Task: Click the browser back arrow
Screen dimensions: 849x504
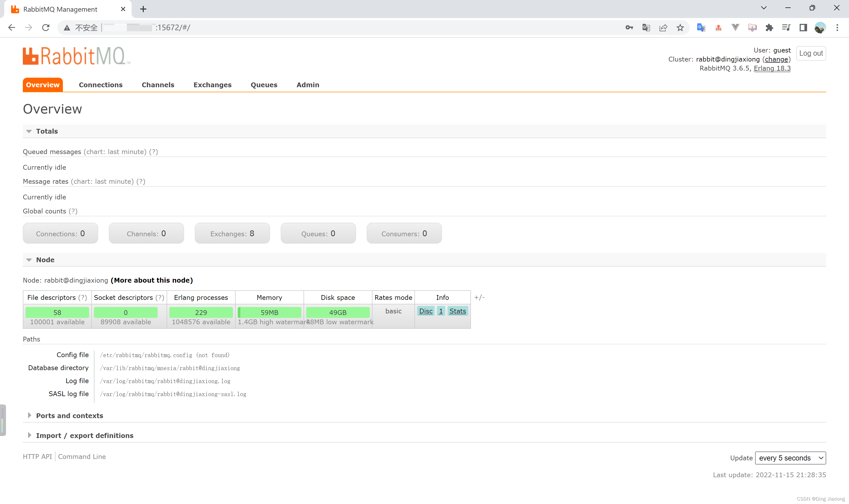Action: 12,28
